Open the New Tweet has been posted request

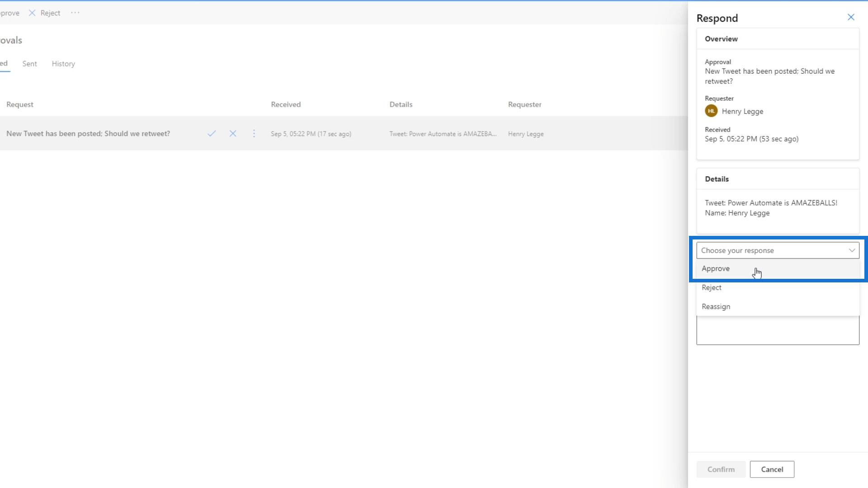pyautogui.click(x=88, y=134)
